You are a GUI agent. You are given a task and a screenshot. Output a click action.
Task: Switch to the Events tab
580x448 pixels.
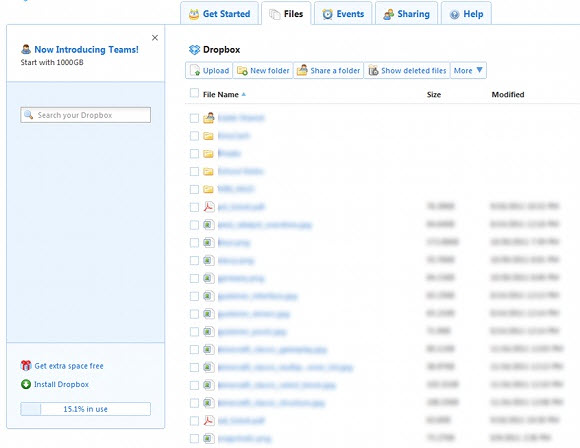coord(343,14)
